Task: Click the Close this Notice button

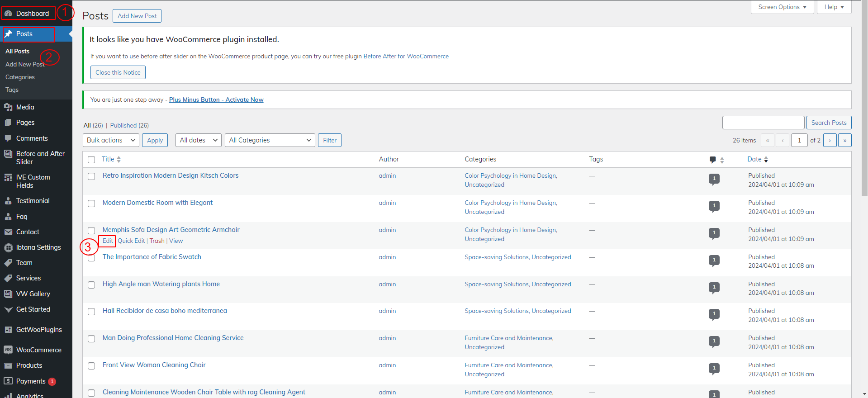Action: (118, 72)
